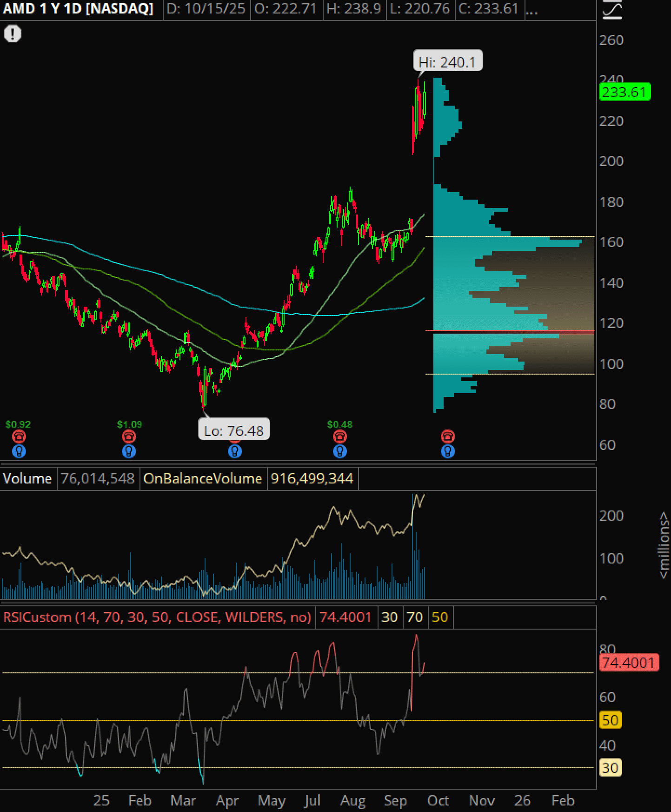Click the D: 10/15/25 date field
The image size is (671, 812).
click(206, 9)
